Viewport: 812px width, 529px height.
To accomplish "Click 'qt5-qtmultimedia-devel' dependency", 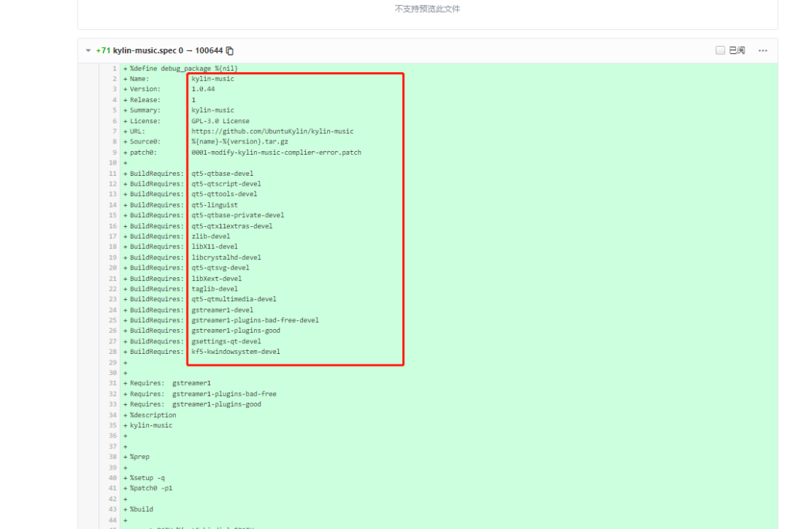I will [234, 299].
